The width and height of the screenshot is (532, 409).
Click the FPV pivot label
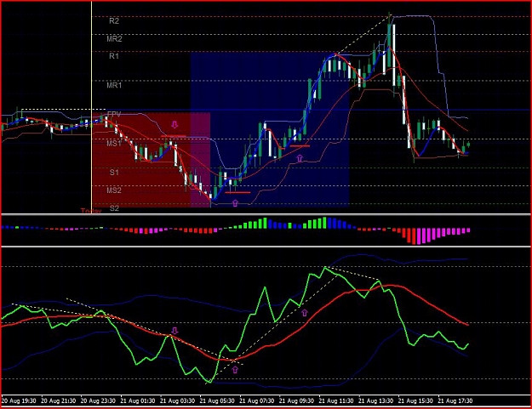(114, 115)
